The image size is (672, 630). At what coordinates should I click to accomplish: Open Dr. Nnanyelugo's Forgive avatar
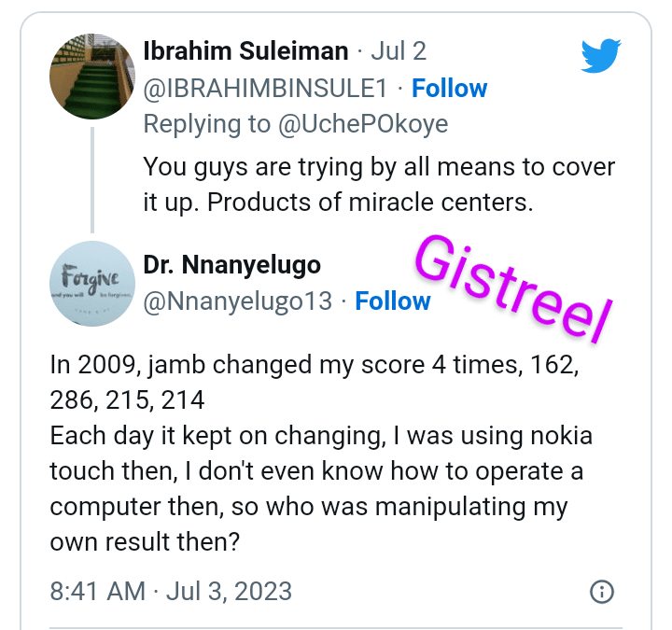pyautogui.click(x=92, y=284)
